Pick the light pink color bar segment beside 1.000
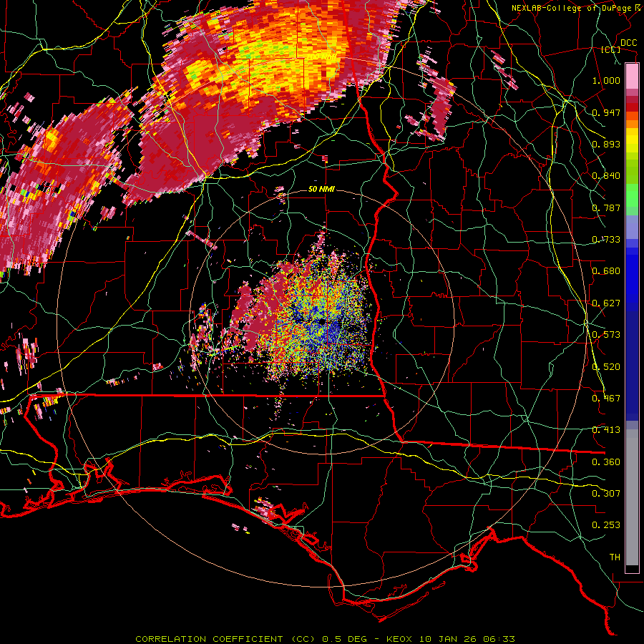The height and width of the screenshot is (644, 644). tap(632, 76)
